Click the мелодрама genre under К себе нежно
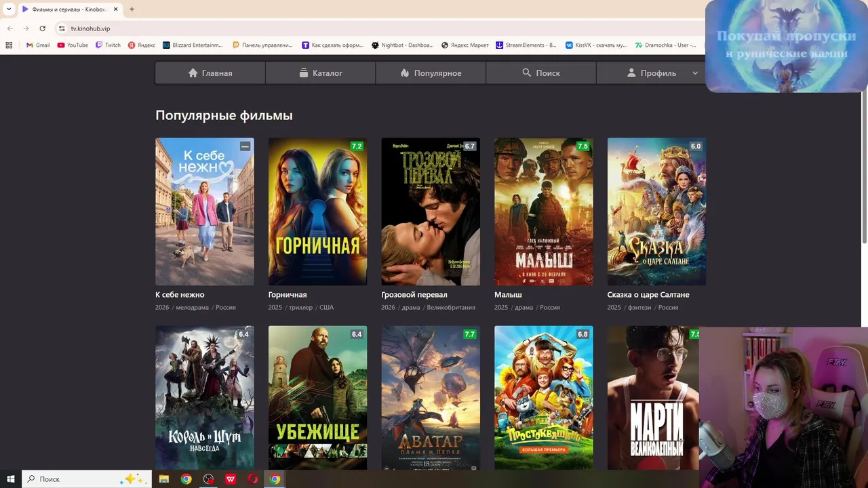The image size is (868, 488). pyautogui.click(x=193, y=308)
